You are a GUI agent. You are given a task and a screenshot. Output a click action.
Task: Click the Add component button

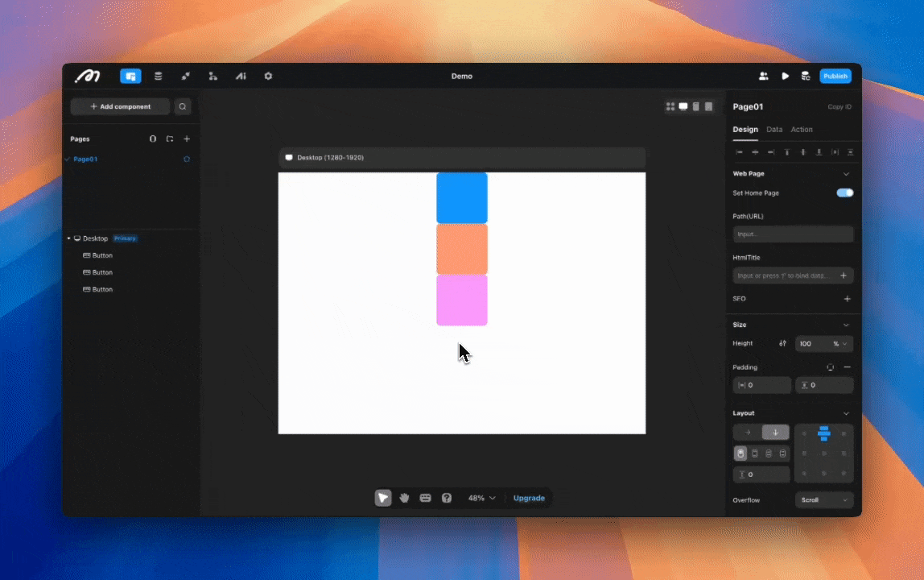pos(120,107)
